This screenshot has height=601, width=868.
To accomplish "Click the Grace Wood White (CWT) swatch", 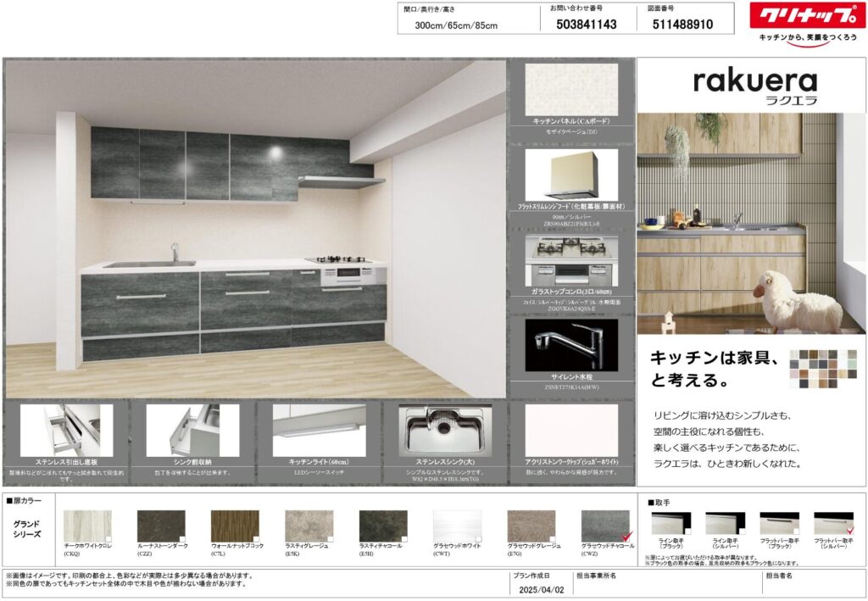I will tap(457, 526).
